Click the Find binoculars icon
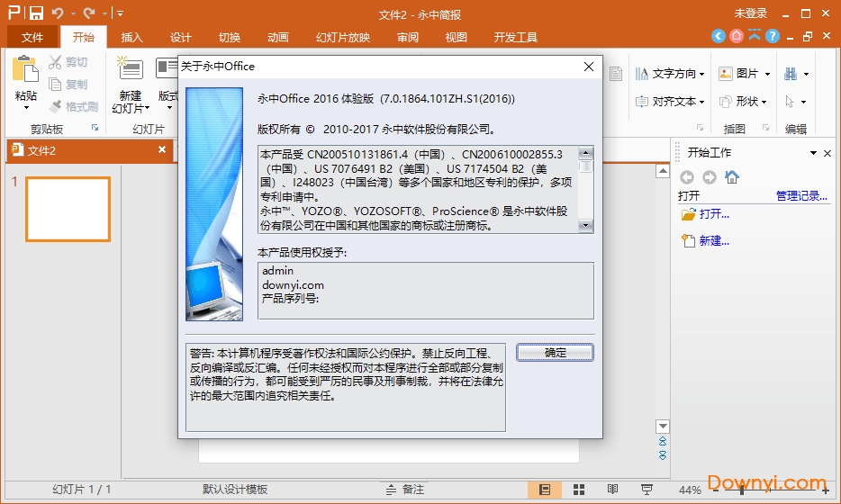The height and width of the screenshot is (504, 841). (x=791, y=74)
